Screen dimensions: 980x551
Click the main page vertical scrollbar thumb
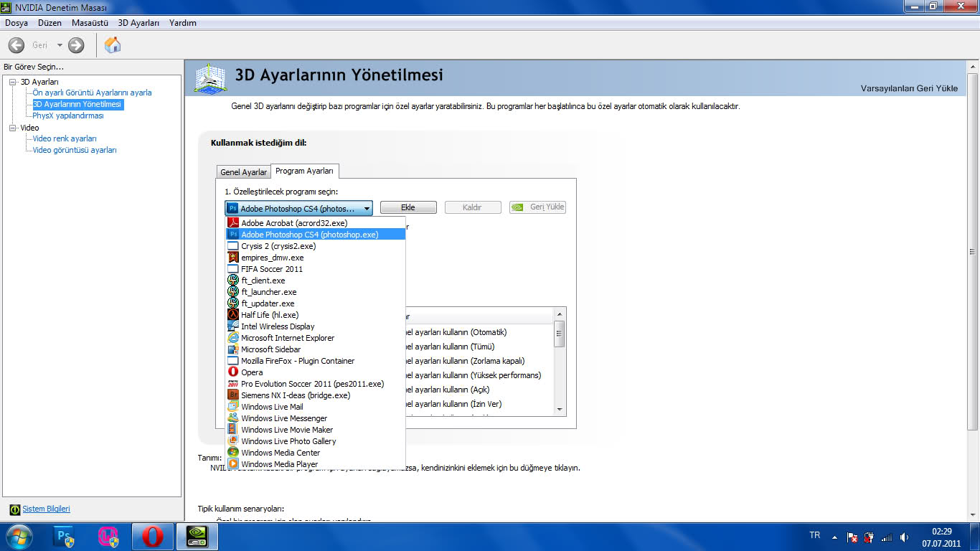pyautogui.click(x=973, y=251)
